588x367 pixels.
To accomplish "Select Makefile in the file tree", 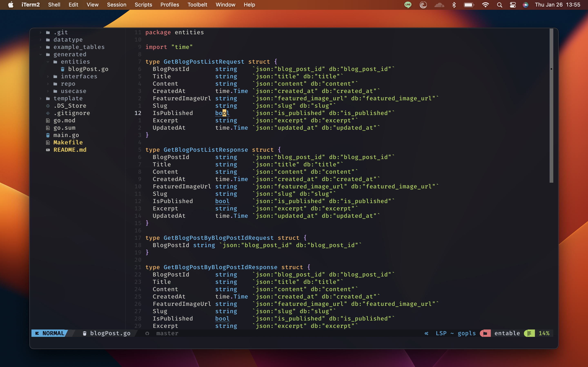I will pyautogui.click(x=68, y=143).
